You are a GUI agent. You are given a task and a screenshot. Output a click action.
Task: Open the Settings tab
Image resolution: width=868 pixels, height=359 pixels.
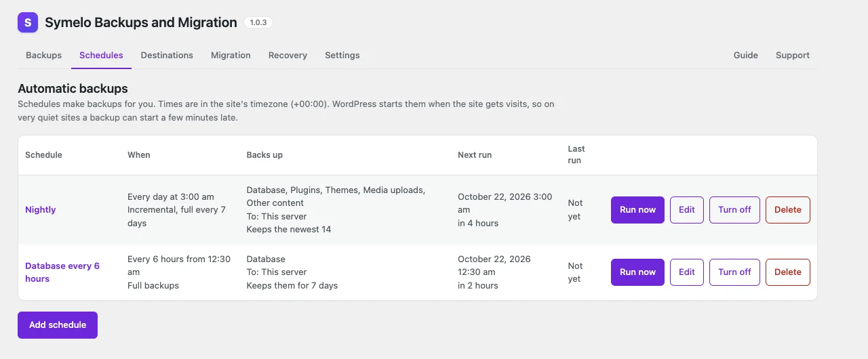click(342, 55)
